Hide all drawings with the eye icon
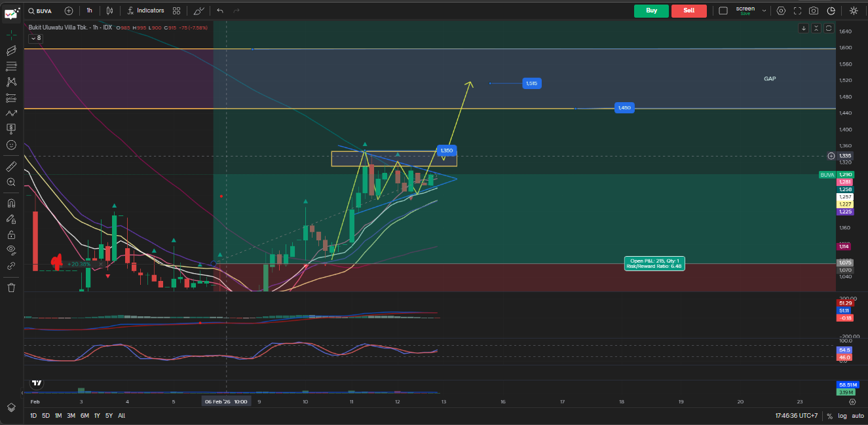This screenshot has height=425, width=868. (11, 250)
